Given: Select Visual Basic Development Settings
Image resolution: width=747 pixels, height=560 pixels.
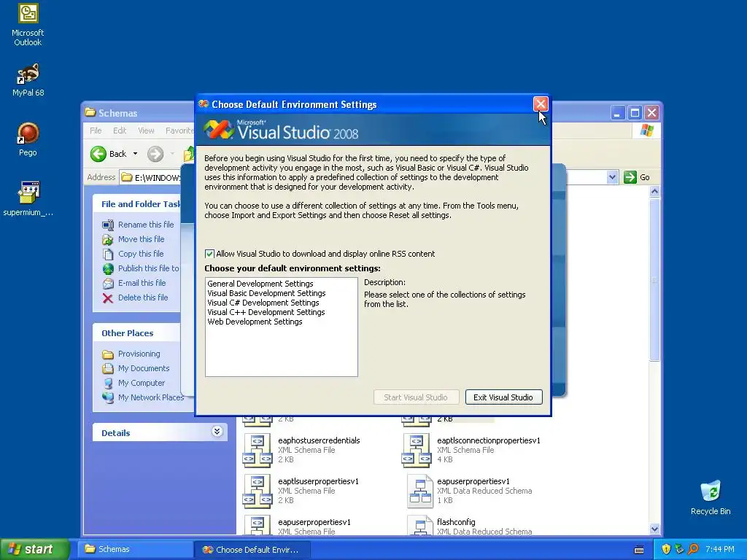Looking at the screenshot, I should point(266,293).
